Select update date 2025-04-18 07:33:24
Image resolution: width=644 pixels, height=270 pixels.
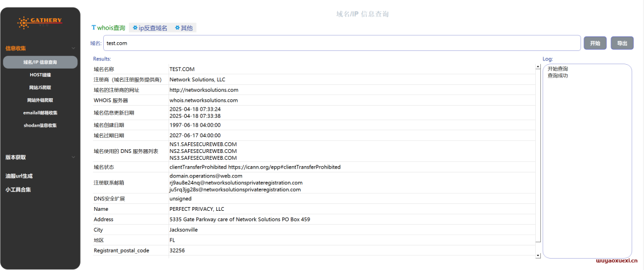point(195,110)
